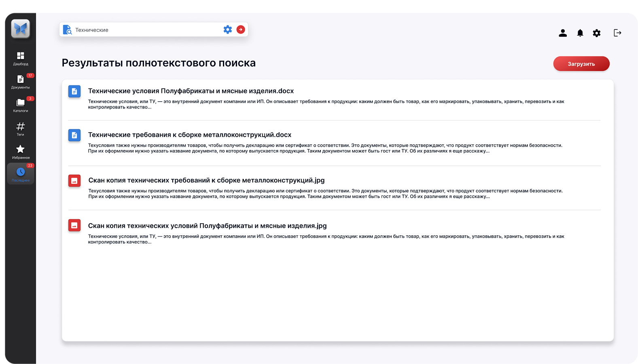
Task: Open search settings blue gear
Action: [x=228, y=30]
